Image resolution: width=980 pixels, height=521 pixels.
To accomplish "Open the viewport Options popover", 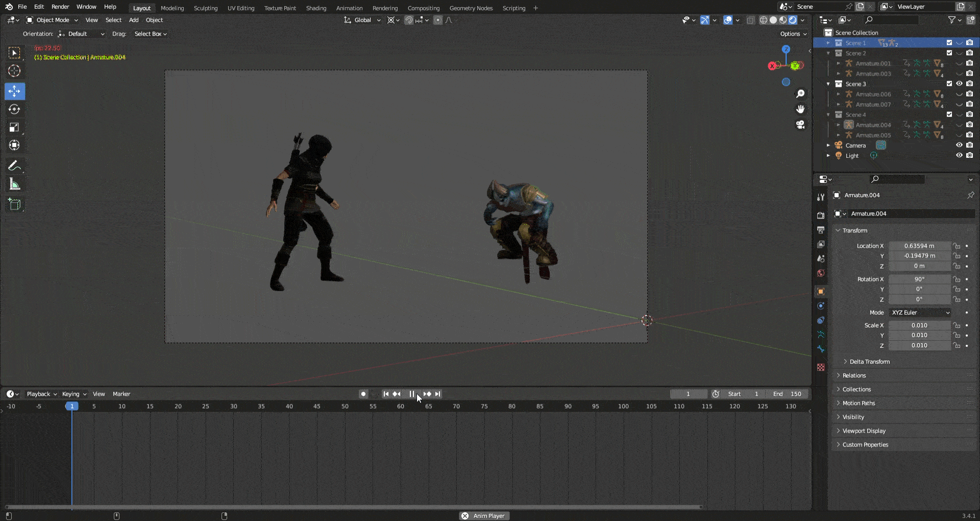I will tap(793, 34).
